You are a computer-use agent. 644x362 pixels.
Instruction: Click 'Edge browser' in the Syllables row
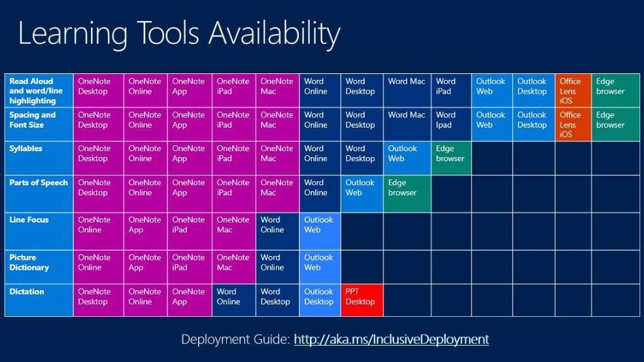coord(451,158)
